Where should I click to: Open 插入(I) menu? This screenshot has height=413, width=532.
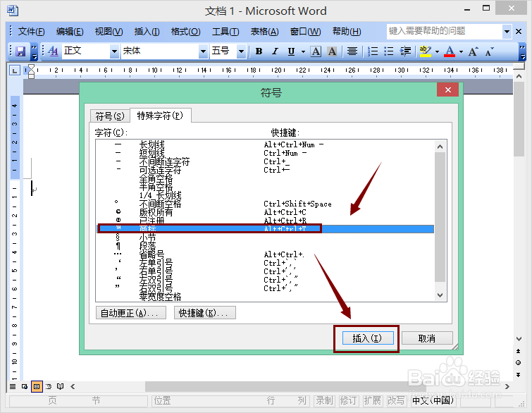(x=147, y=32)
